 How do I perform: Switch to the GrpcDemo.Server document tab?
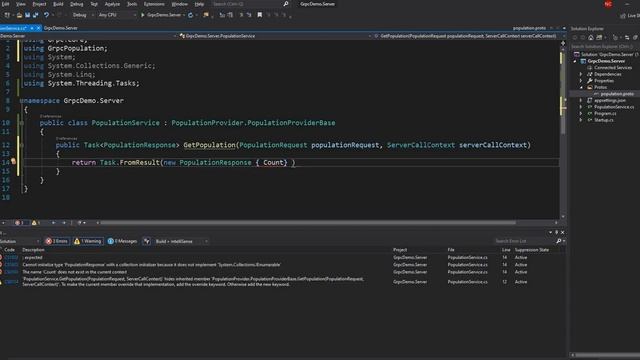point(60,28)
